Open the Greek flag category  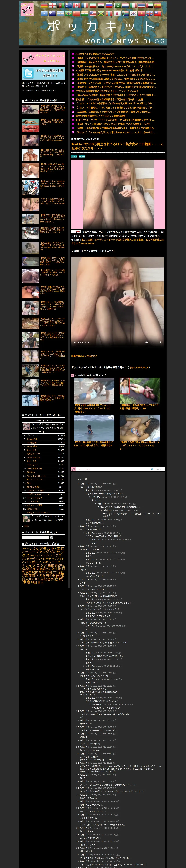[52, 13]
